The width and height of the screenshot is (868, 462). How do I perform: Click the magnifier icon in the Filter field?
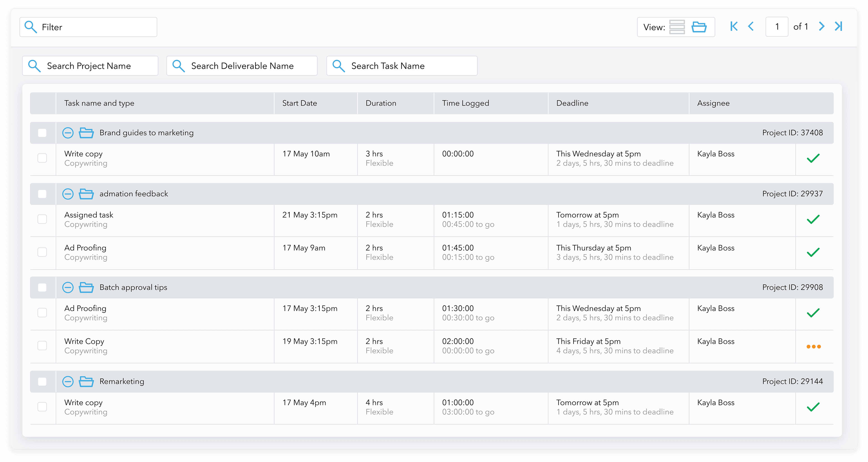(31, 27)
